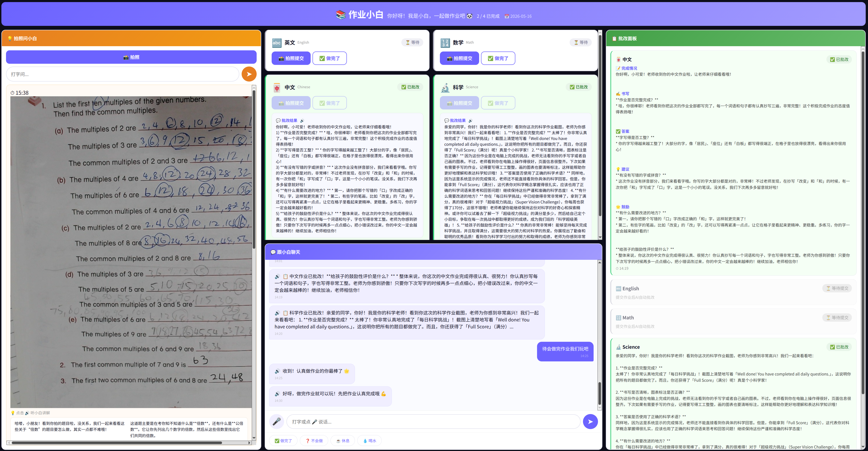868x451 pixels.
Task: Click the red 中 tile icon on the Chinese card
Action: 277,88
